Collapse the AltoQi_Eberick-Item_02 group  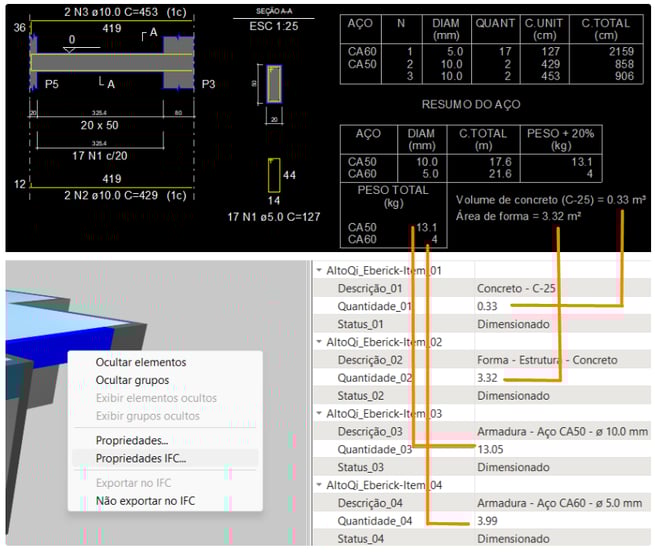(x=319, y=342)
